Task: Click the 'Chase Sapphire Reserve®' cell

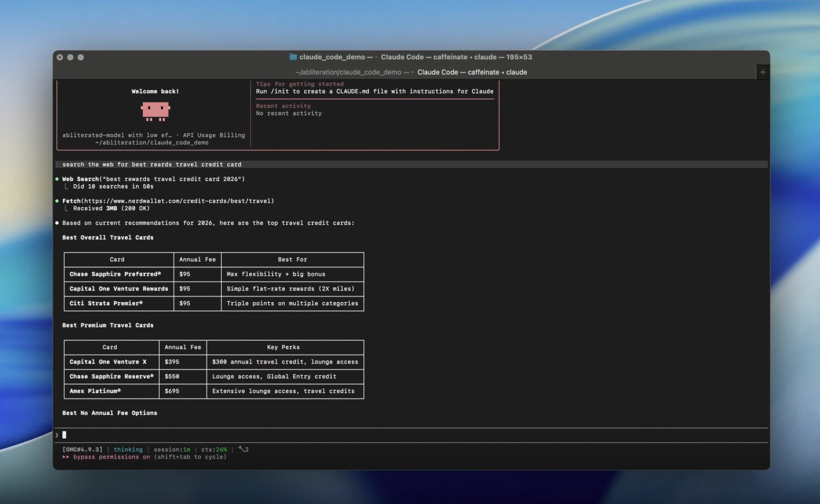Action: 112,376
